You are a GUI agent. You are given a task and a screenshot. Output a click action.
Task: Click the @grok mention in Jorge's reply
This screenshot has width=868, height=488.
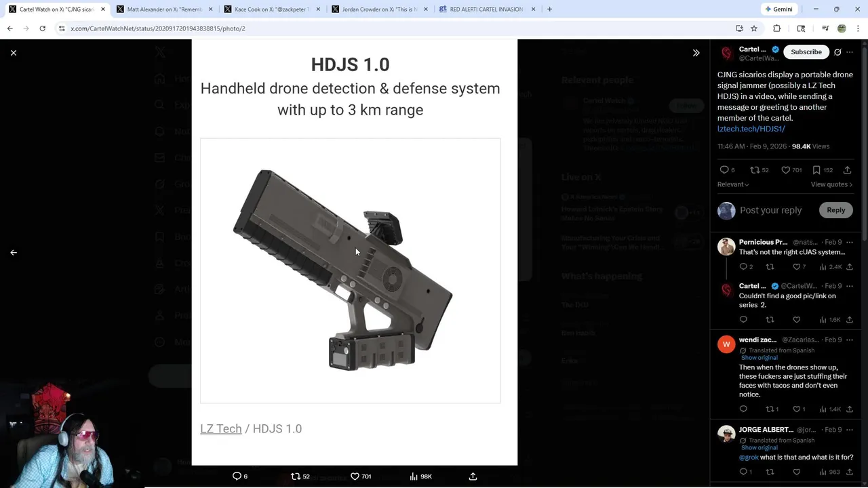click(x=749, y=457)
